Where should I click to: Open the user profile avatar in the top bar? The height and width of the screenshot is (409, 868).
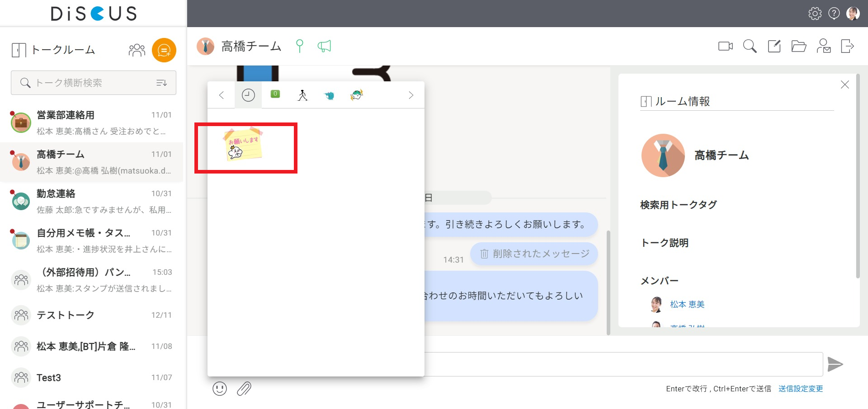[853, 14]
